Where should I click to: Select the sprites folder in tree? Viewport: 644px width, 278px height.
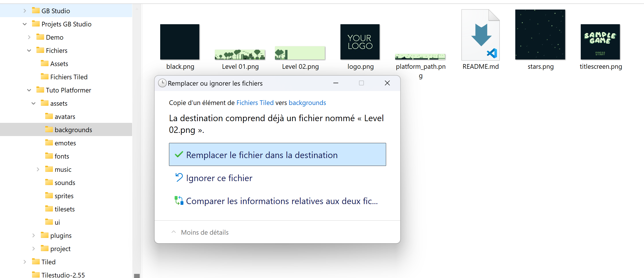64,196
